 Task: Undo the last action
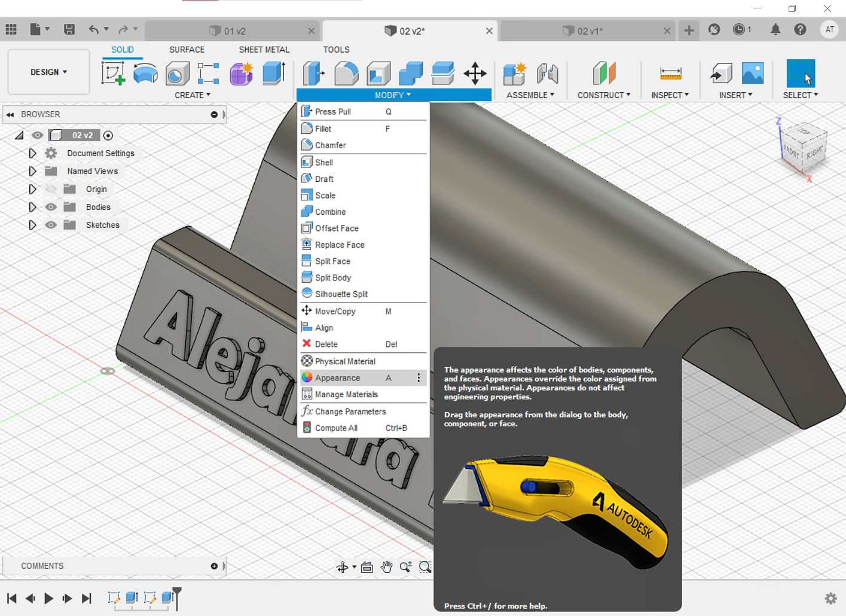click(x=93, y=29)
